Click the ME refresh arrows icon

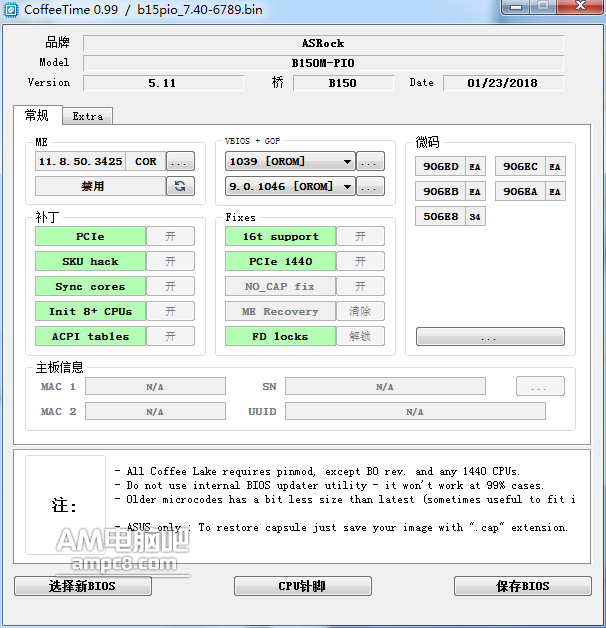point(180,186)
